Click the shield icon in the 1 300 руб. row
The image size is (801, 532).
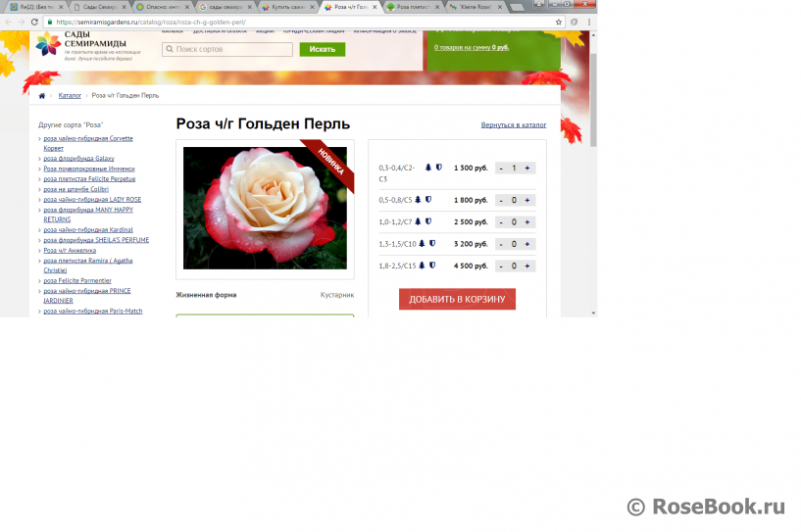pyautogui.click(x=439, y=168)
